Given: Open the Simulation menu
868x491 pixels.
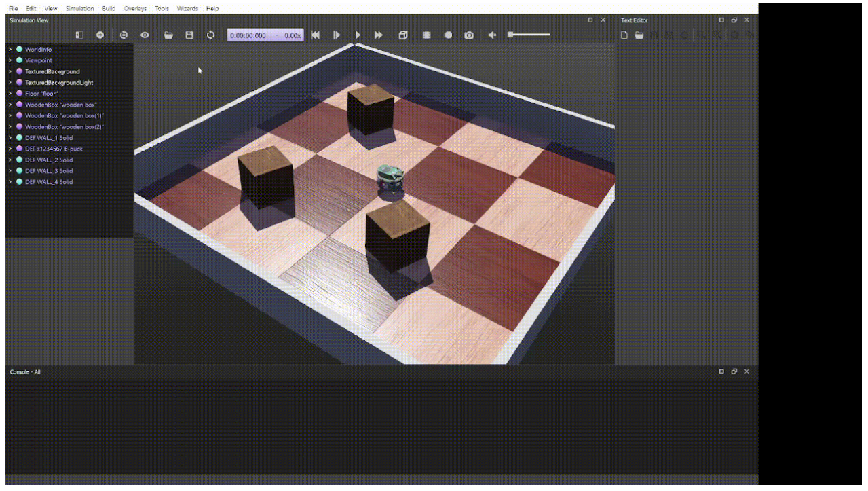Looking at the screenshot, I should (79, 9).
